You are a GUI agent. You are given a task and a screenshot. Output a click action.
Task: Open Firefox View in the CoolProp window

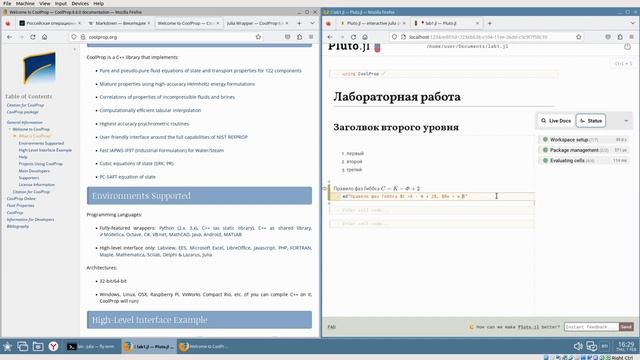[8, 23]
